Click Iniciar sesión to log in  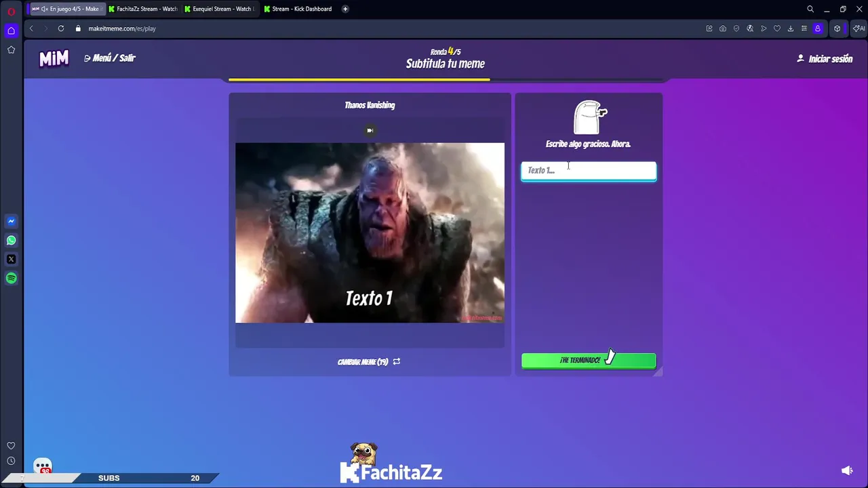825,59
